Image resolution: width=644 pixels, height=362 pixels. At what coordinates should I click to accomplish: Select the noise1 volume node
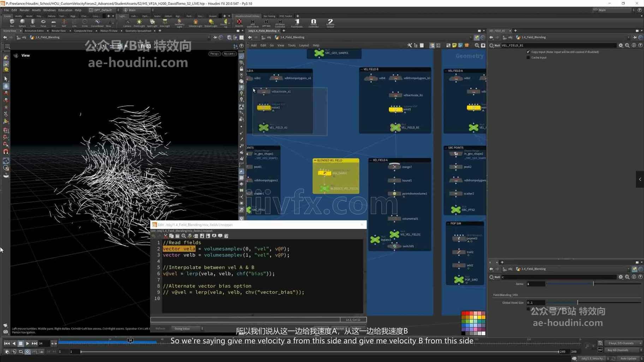264,108
